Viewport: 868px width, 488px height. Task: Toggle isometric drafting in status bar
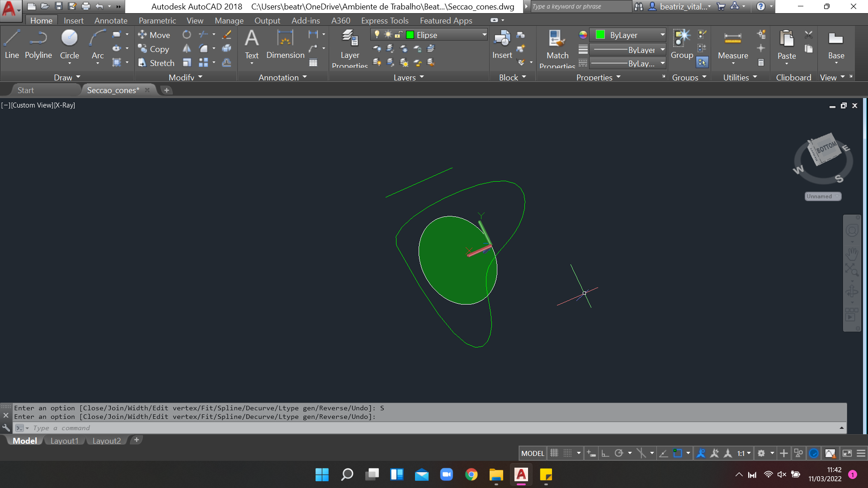point(641,453)
